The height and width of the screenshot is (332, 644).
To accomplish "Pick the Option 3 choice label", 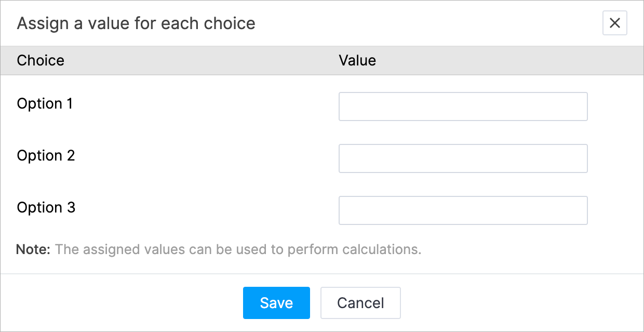I will pyautogui.click(x=46, y=208).
